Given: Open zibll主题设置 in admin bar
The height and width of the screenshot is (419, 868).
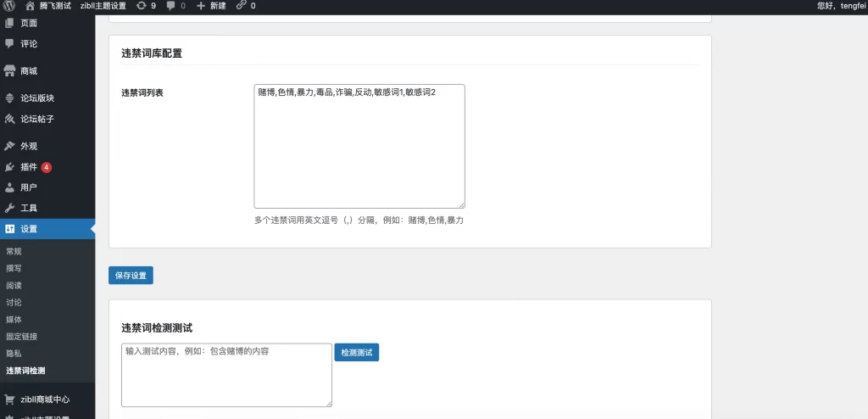Looking at the screenshot, I should pos(103,6).
